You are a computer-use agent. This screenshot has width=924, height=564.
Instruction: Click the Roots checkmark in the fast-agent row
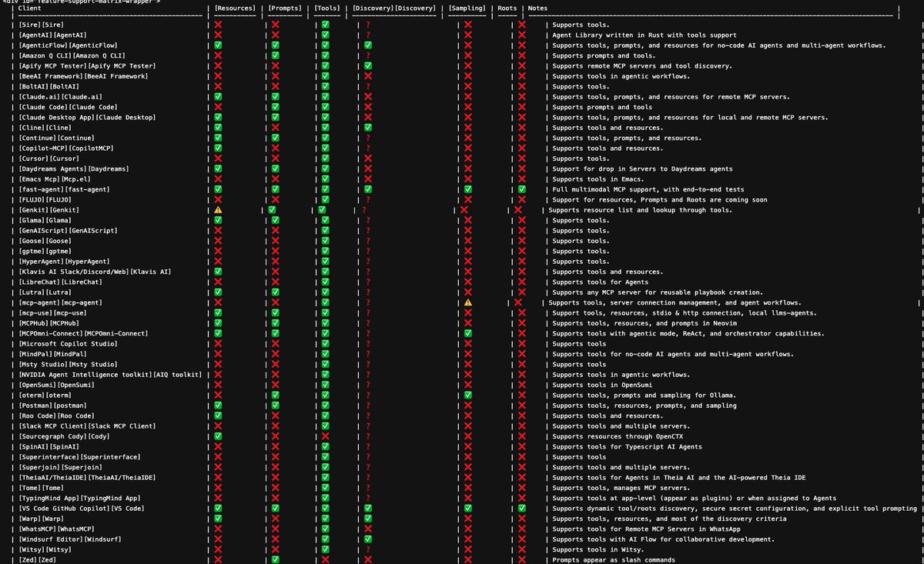point(522,189)
